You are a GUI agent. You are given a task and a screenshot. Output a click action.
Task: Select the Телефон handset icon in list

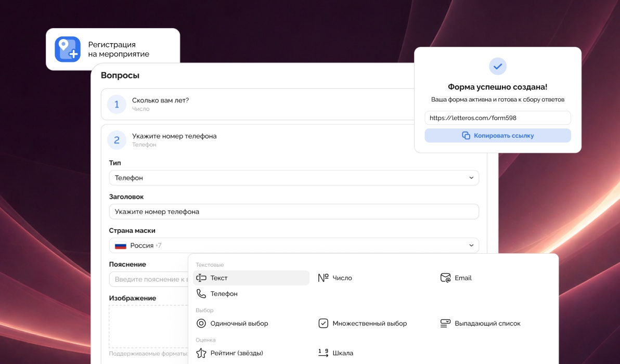201,294
